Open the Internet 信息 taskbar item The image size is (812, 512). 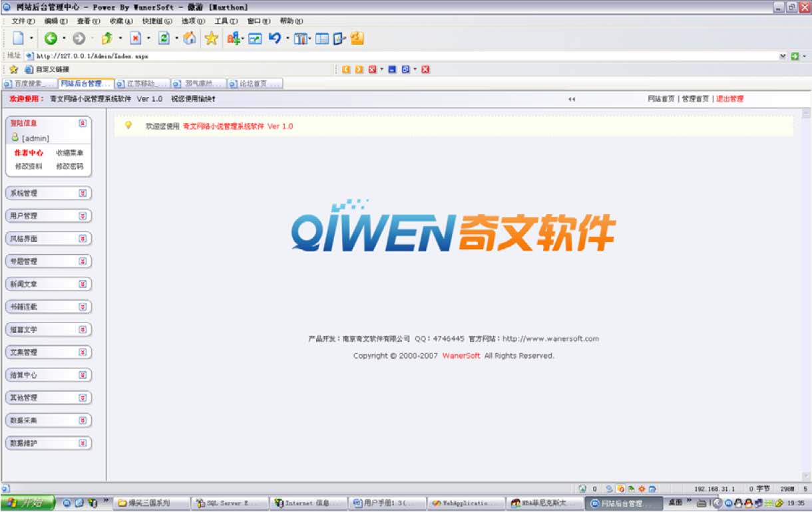coord(309,503)
